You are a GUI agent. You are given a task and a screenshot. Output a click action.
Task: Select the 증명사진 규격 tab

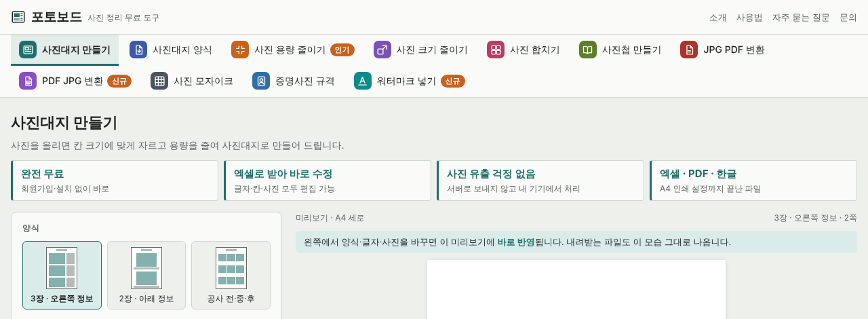[294, 81]
